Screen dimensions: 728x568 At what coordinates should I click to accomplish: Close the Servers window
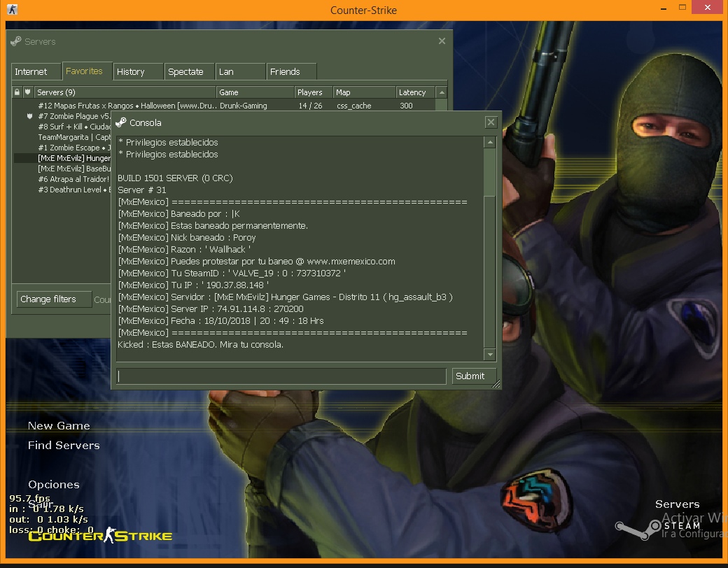(442, 41)
